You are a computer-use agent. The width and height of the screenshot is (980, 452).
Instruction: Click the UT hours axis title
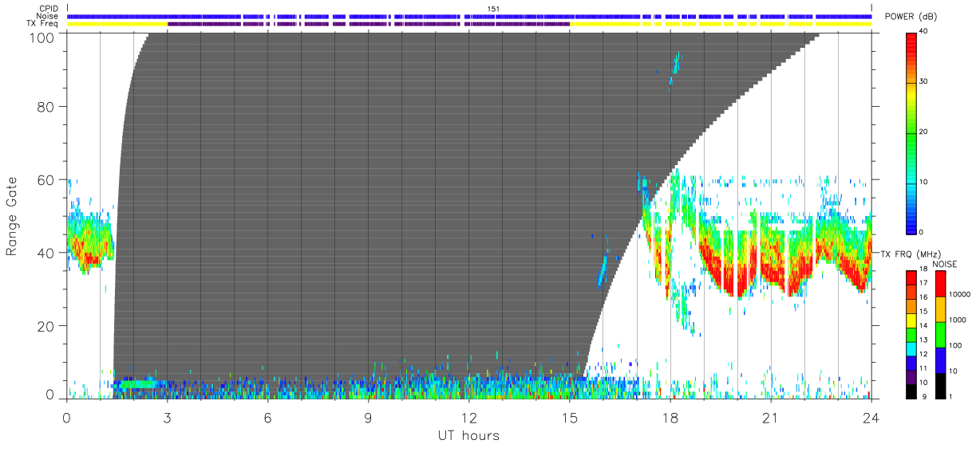[x=468, y=435]
